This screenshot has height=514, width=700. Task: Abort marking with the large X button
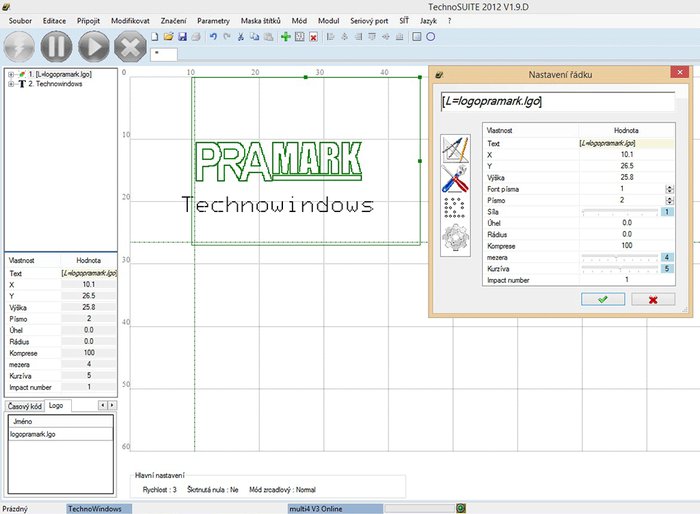pos(130,46)
